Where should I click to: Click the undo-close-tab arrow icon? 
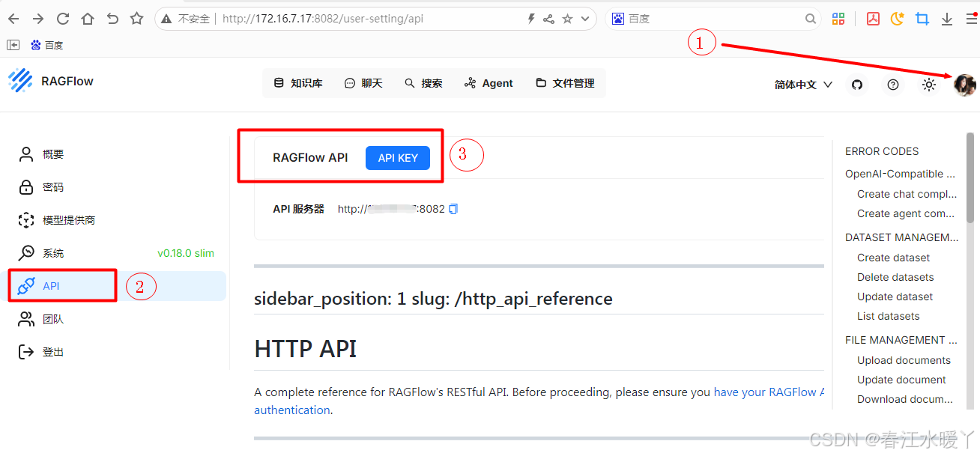[x=112, y=19]
